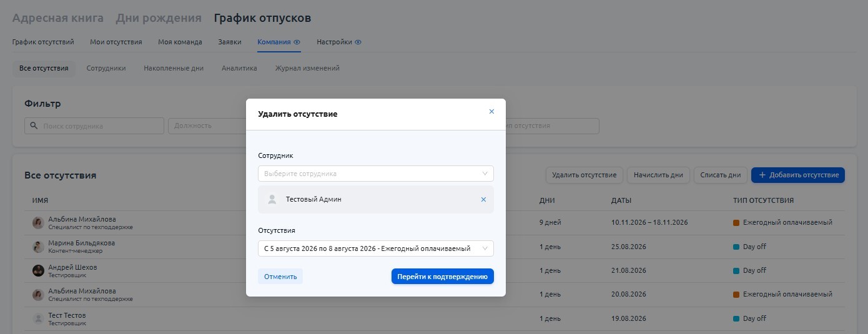This screenshot has height=334, width=868.
Task: Click the name Тест Тестов
Action: [67, 315]
